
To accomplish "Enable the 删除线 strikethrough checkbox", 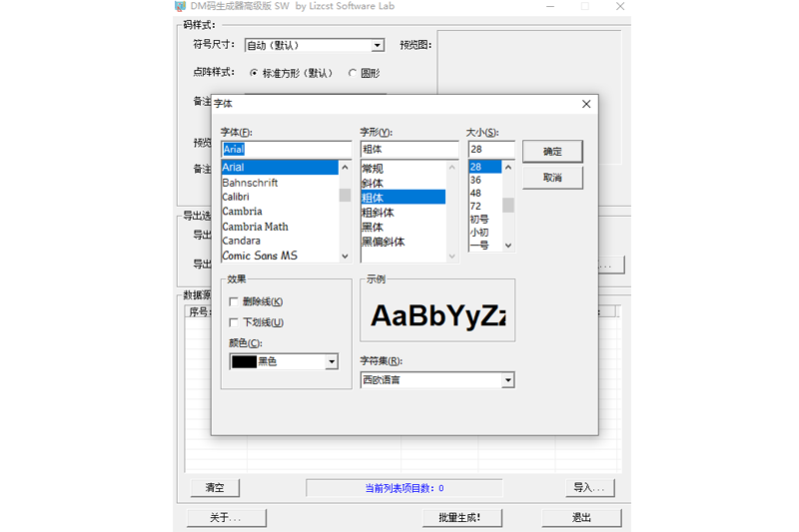I will click(234, 301).
